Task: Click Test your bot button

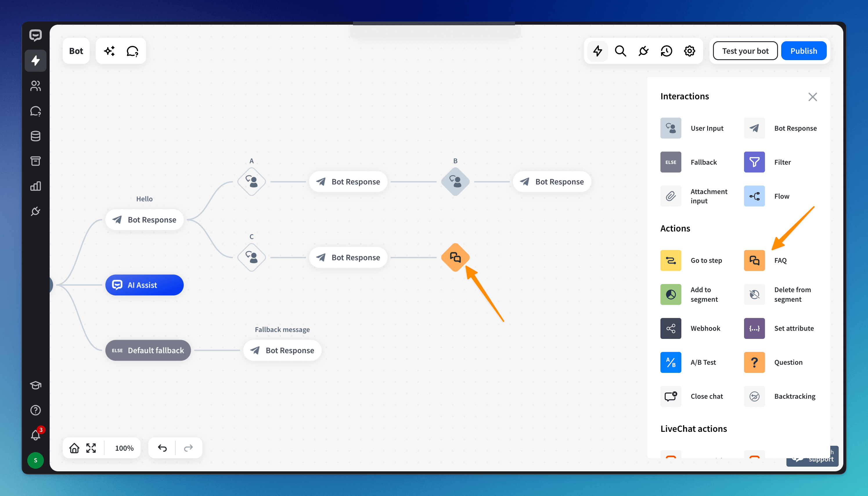Action: tap(745, 51)
